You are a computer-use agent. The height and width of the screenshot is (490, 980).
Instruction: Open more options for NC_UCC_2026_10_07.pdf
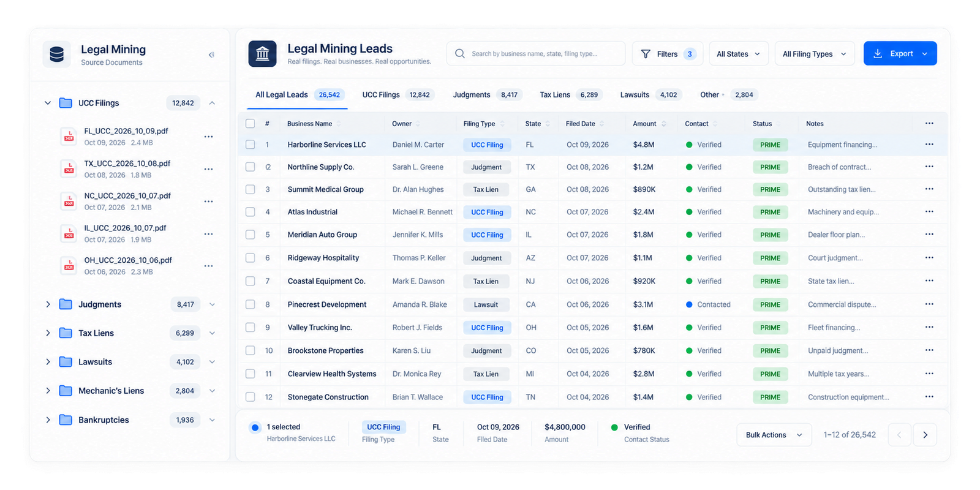(208, 202)
